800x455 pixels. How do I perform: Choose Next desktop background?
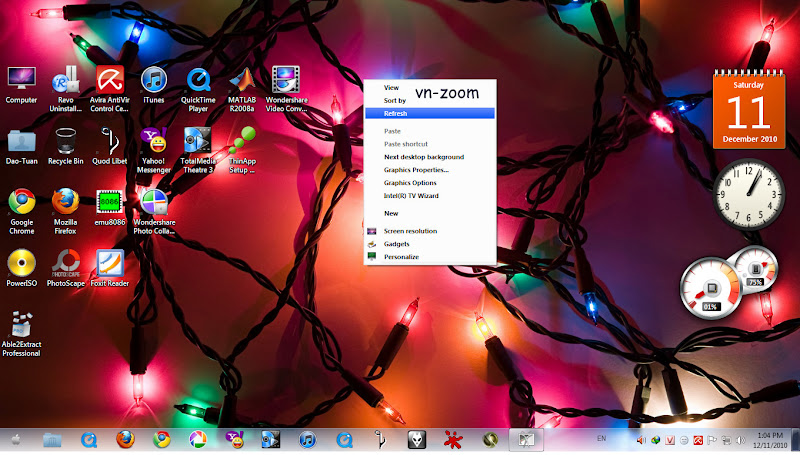coord(430,157)
